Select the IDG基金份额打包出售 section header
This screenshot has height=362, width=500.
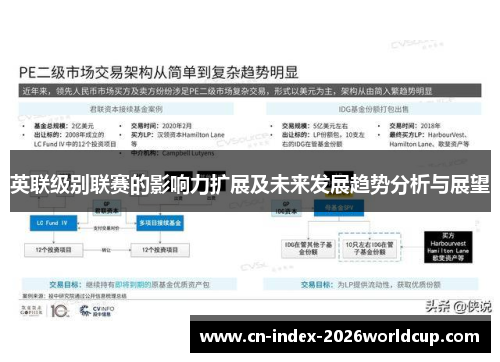[373, 109]
